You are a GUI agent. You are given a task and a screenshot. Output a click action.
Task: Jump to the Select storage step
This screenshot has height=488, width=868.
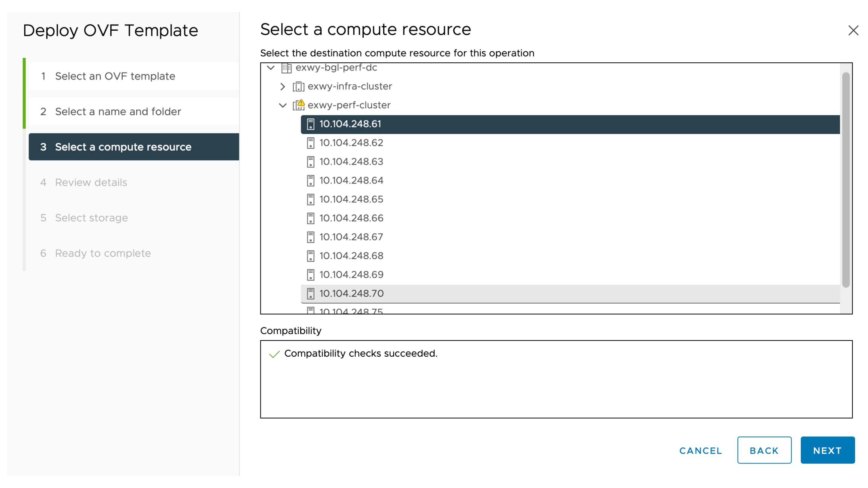[x=91, y=217]
